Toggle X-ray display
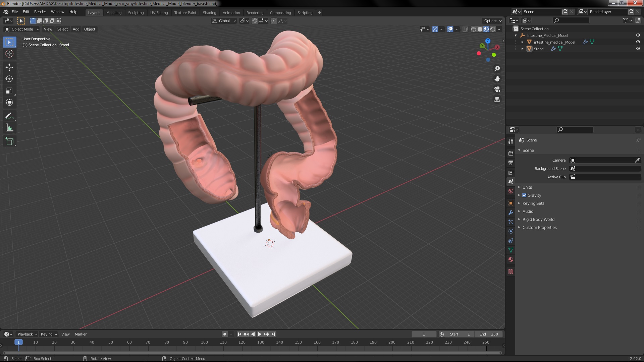 (x=465, y=29)
